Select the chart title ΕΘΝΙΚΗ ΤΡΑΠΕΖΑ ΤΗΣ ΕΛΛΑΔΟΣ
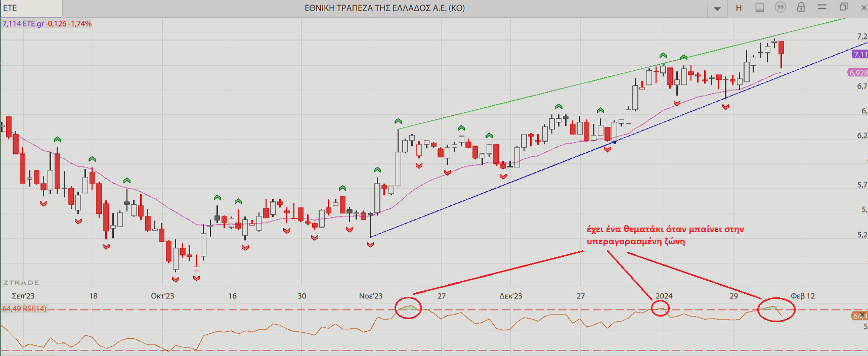Viewport: 868px width, 356px height. tap(384, 8)
